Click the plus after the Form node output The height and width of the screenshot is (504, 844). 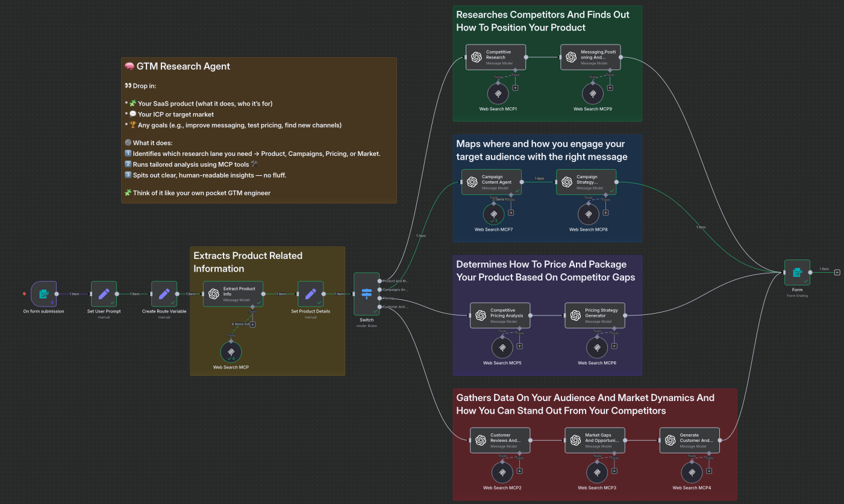tap(837, 272)
